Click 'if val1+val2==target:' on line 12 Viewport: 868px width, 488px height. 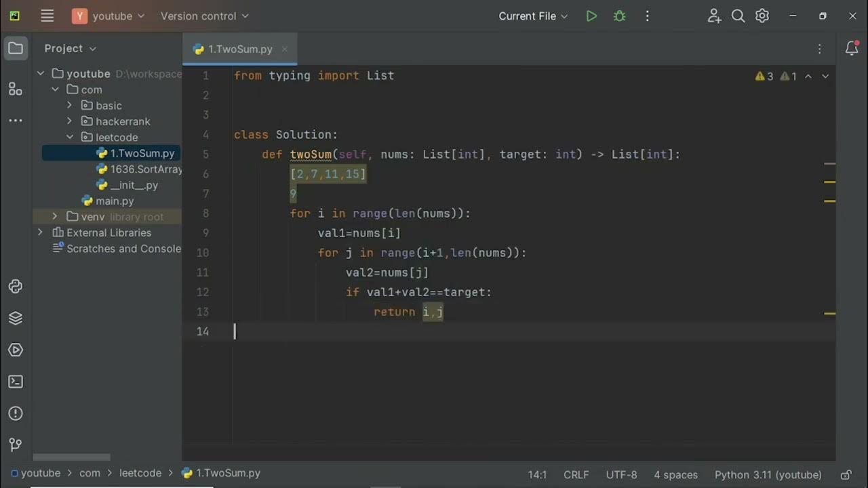418,292
